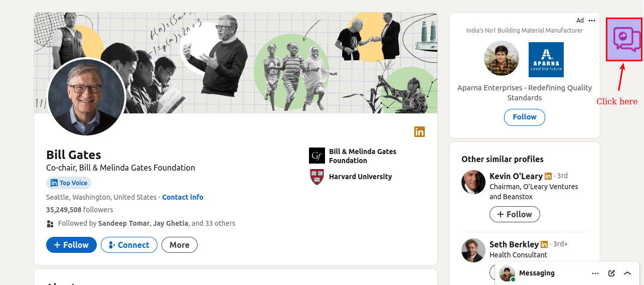
Task: Open Kevin O'Leary's profile name link
Action: 516,176
